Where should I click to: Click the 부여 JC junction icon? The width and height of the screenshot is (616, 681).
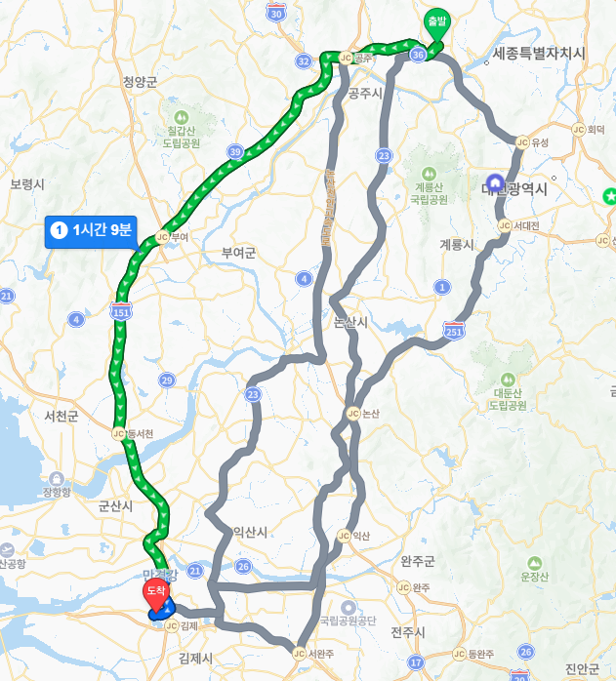point(162,237)
